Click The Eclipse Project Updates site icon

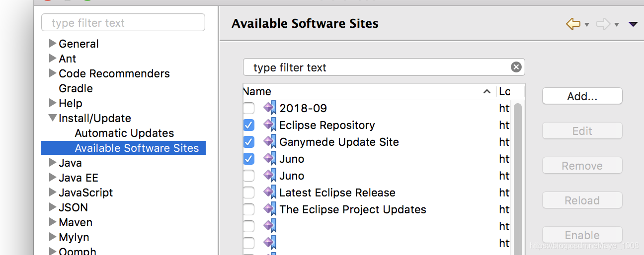[x=270, y=209]
